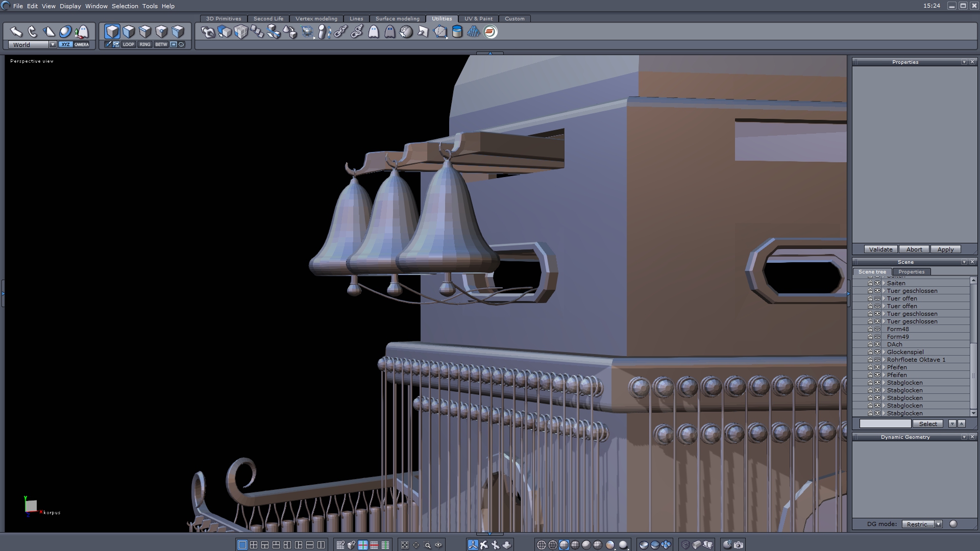
Task: Show the Form48 object via eye icon
Action: click(x=877, y=329)
